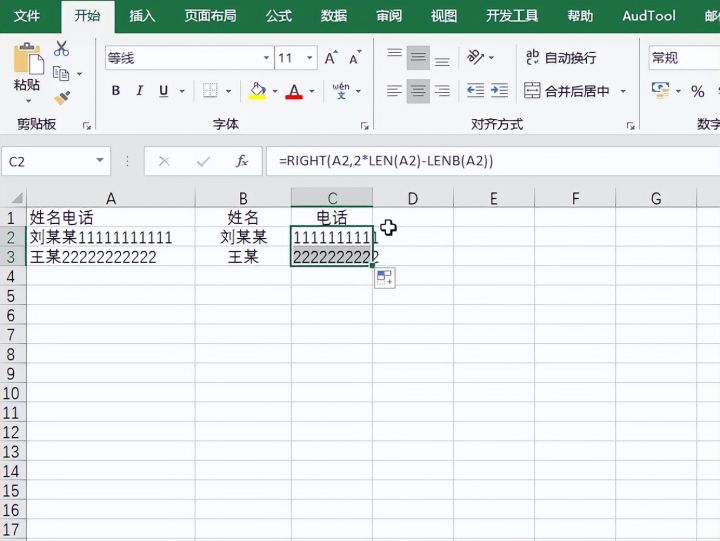Confirm formula entry checkmark icon
720x541 pixels.
pos(203,161)
